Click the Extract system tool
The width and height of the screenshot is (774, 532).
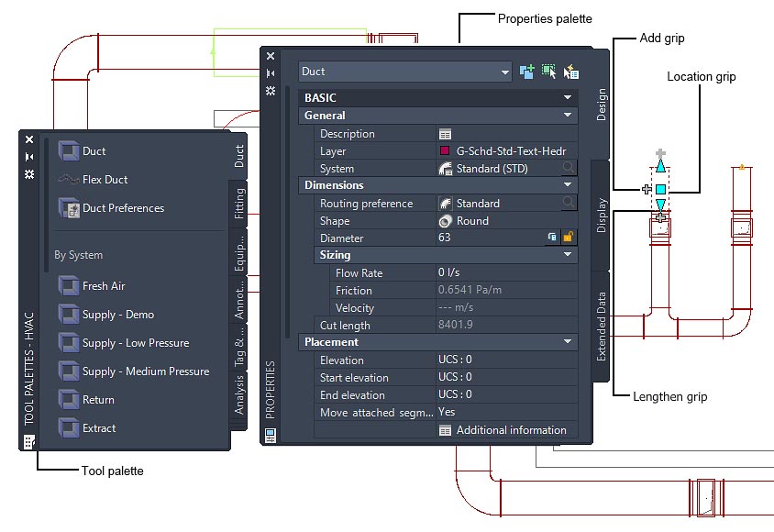click(99, 428)
